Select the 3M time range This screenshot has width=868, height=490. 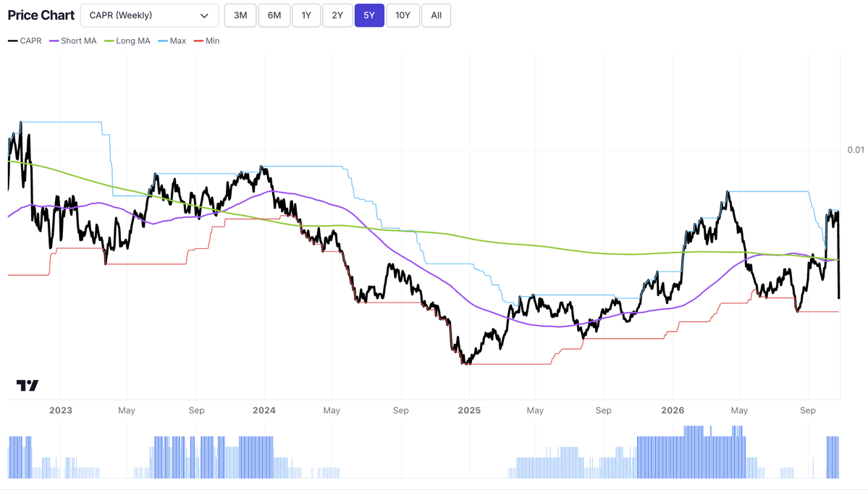click(240, 15)
